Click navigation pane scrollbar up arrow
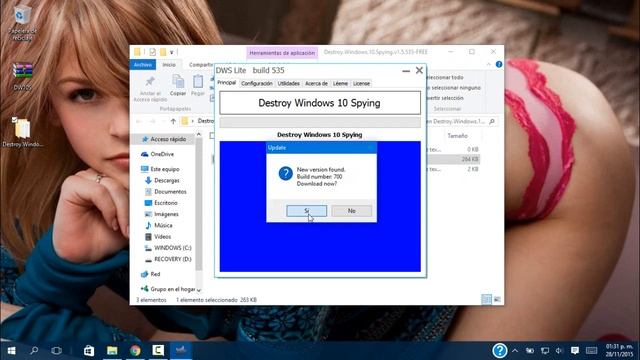Image resolution: width=640 pixels, height=360 pixels. [199, 134]
